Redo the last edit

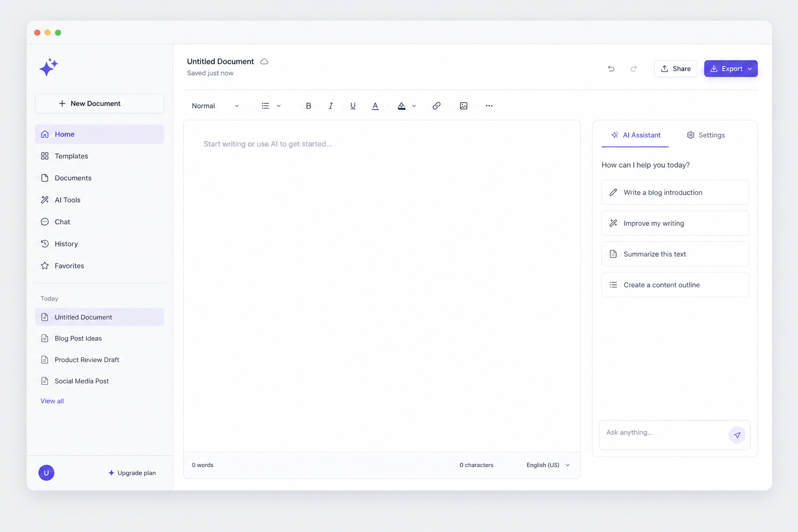click(x=634, y=69)
